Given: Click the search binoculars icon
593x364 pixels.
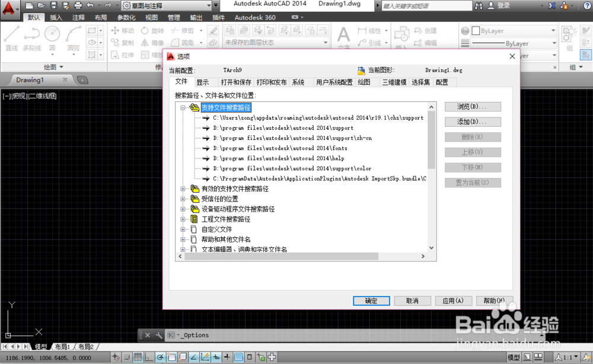Looking at the screenshot, I should [479, 6].
